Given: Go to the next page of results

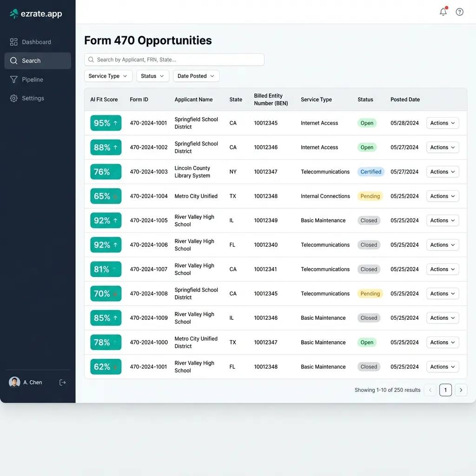Looking at the screenshot, I should coord(461,390).
